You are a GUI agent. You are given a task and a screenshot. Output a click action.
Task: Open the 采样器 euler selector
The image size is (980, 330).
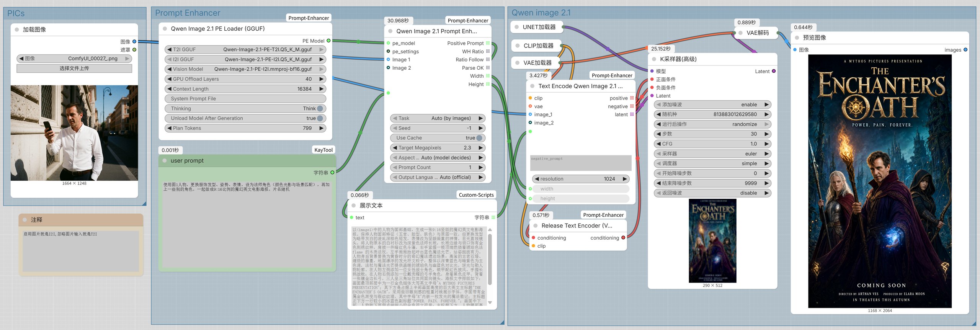(712, 154)
